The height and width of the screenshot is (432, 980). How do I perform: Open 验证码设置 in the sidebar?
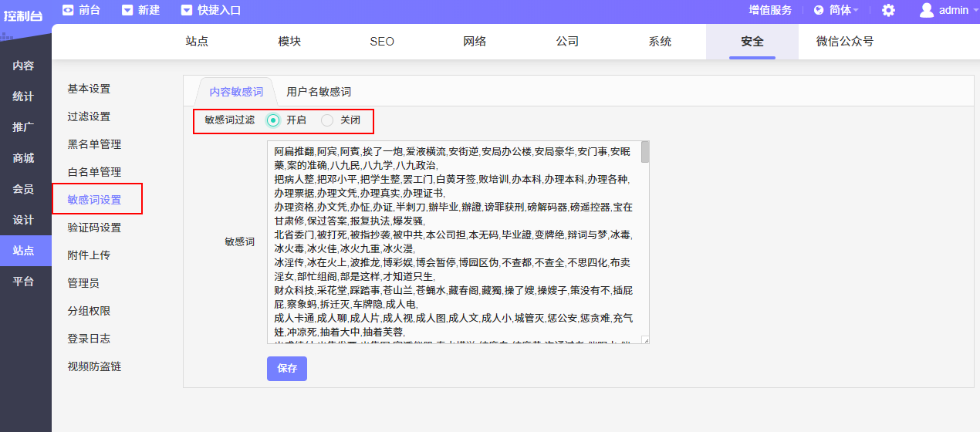94,228
